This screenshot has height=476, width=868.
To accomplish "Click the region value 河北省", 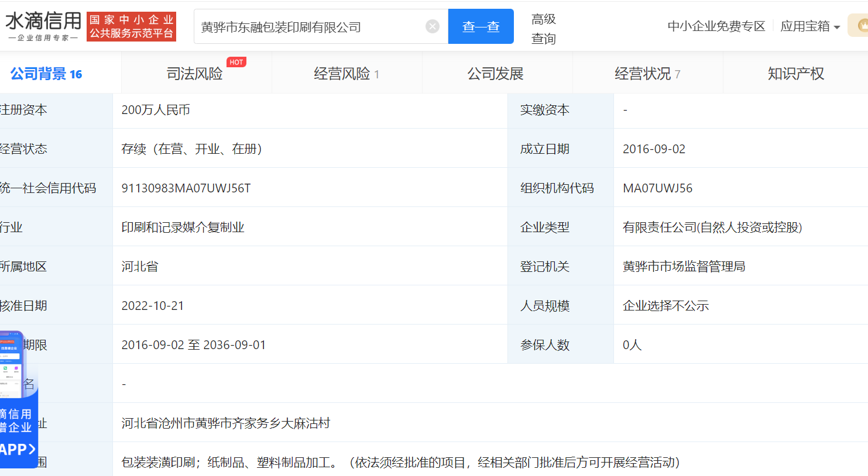I will tap(140, 267).
